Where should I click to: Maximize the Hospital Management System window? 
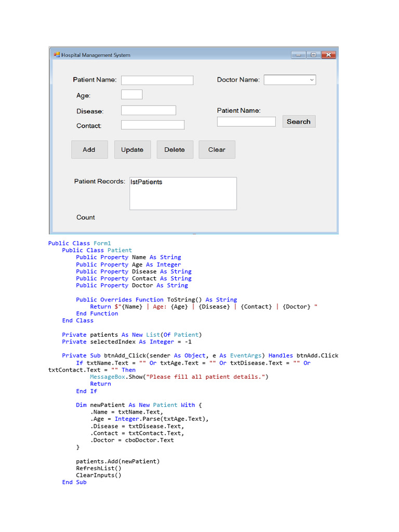(x=313, y=55)
